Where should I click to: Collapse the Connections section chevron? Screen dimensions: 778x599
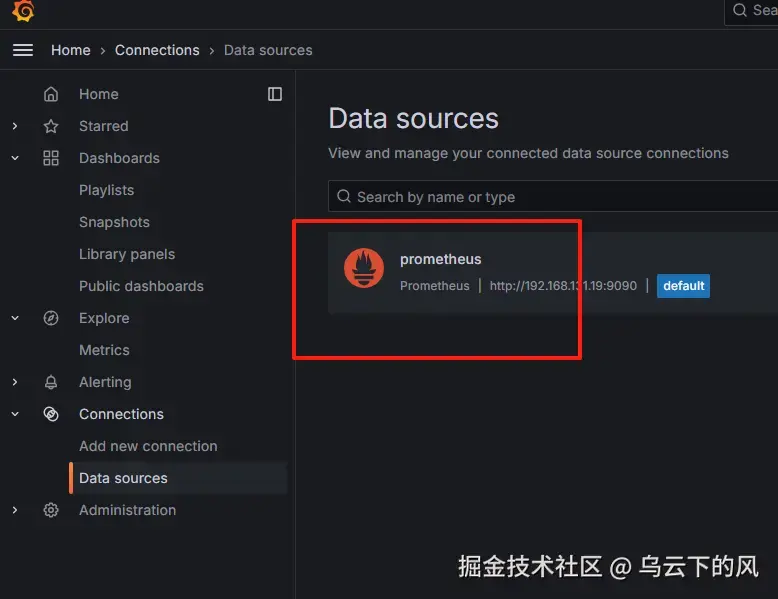coord(15,414)
